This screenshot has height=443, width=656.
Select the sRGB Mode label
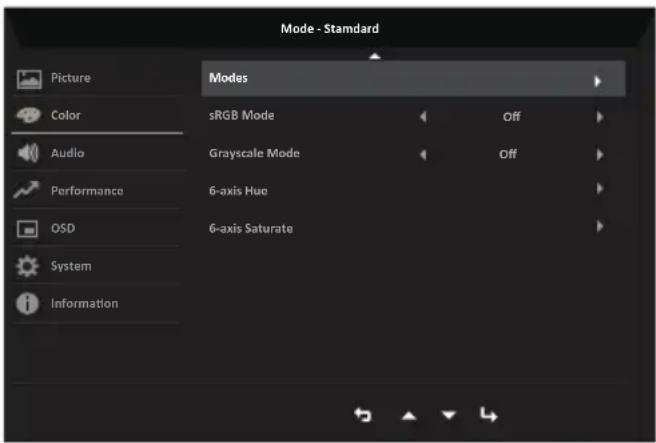[242, 115]
